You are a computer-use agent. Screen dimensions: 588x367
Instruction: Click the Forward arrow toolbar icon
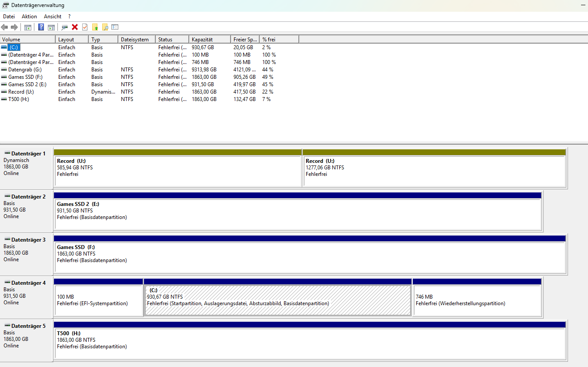14,27
